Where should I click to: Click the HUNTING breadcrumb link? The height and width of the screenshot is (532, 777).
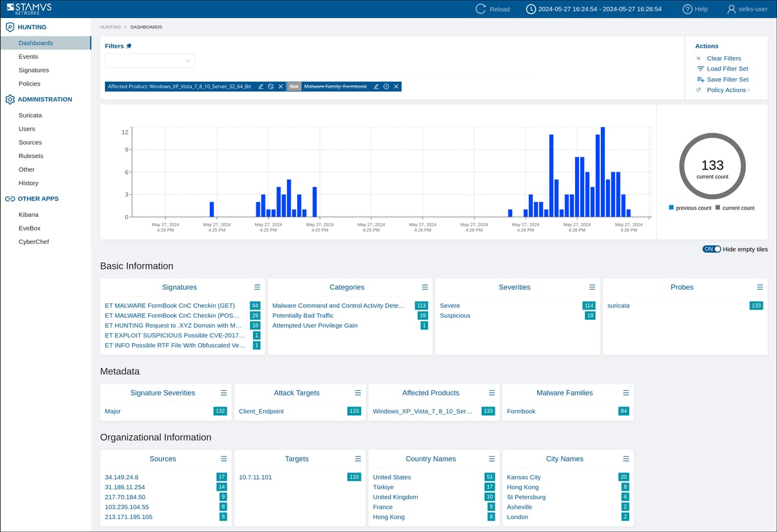110,27
